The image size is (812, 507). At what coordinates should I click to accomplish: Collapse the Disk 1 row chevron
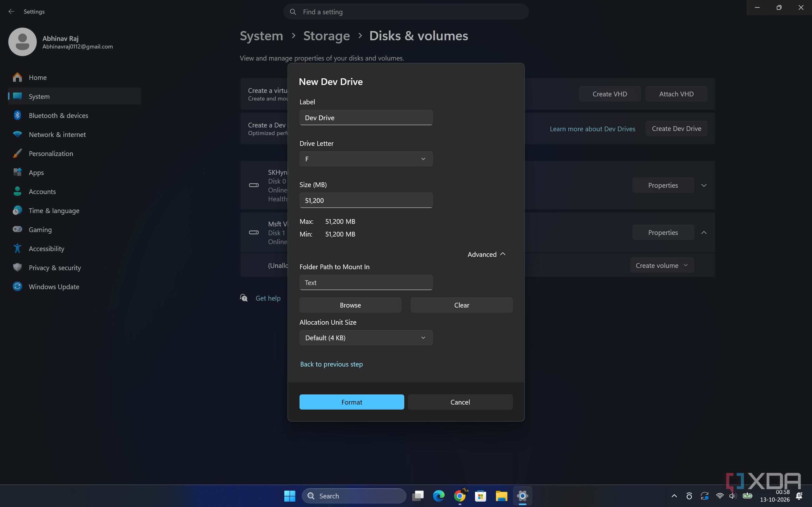pyautogui.click(x=704, y=232)
